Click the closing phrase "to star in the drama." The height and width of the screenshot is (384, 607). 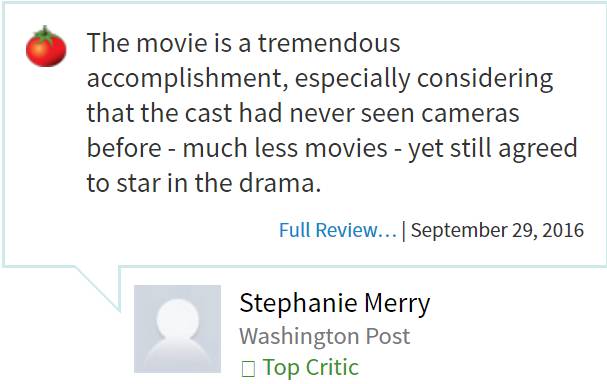click(x=204, y=183)
